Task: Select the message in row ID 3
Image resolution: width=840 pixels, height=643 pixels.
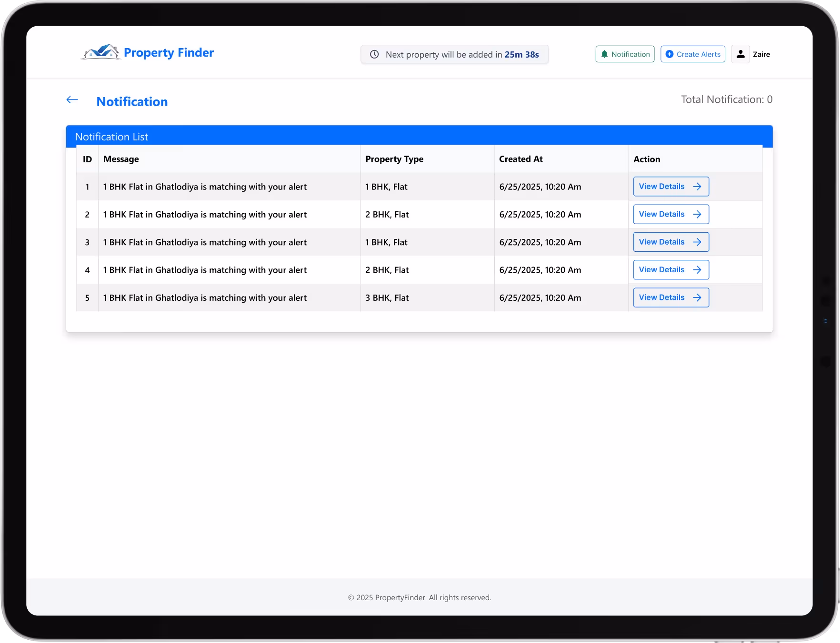Action: [x=205, y=242]
